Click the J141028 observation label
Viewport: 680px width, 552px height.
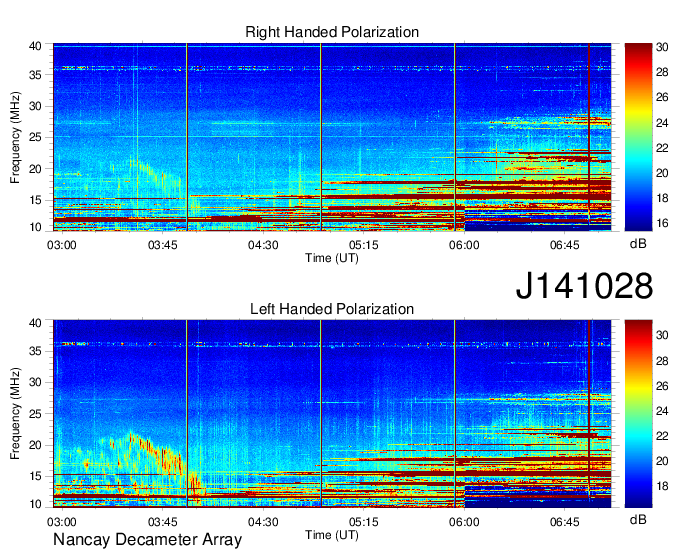[584, 286]
